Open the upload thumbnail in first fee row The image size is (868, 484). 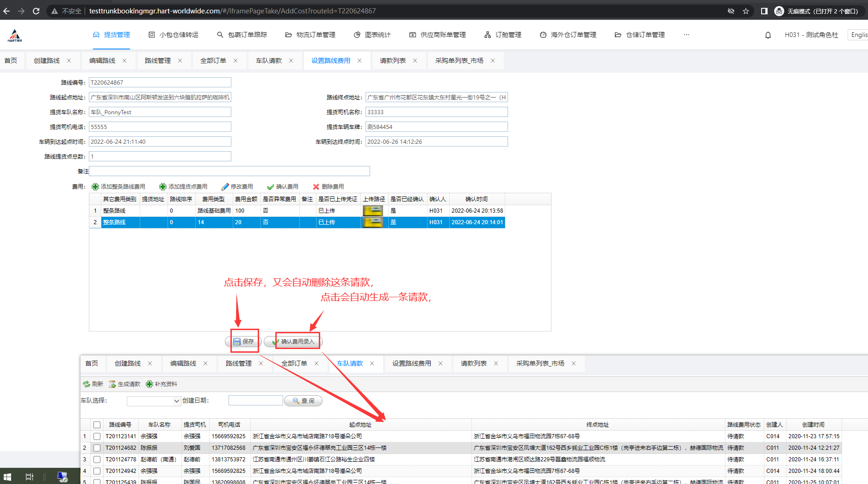tap(373, 211)
